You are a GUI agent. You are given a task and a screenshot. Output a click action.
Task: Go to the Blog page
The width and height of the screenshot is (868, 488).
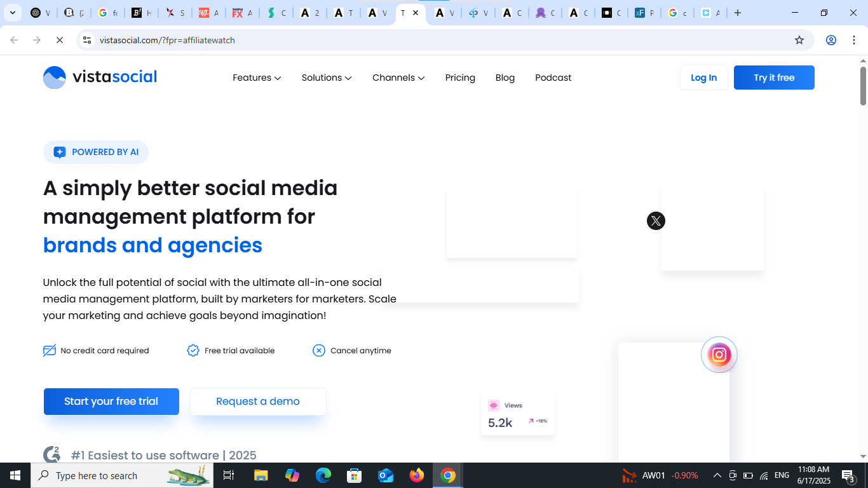click(505, 78)
